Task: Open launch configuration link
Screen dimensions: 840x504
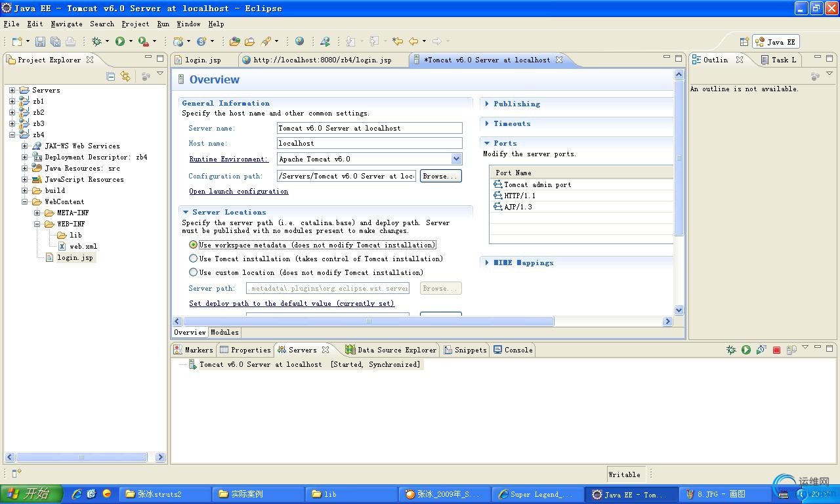Action: click(x=239, y=191)
